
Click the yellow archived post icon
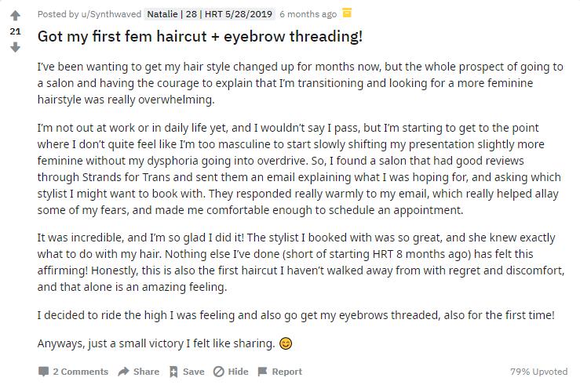347,13
